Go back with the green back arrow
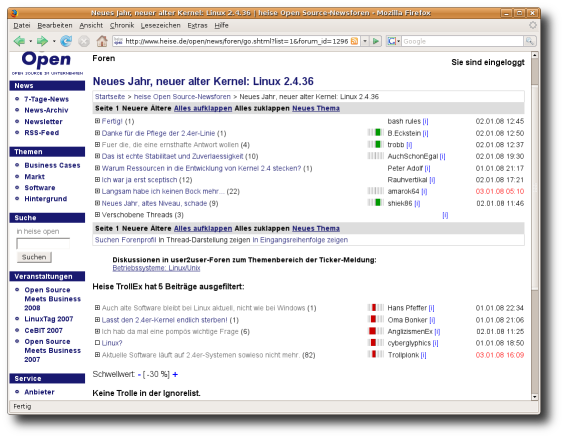This screenshot has height=438, width=564. (x=19, y=41)
